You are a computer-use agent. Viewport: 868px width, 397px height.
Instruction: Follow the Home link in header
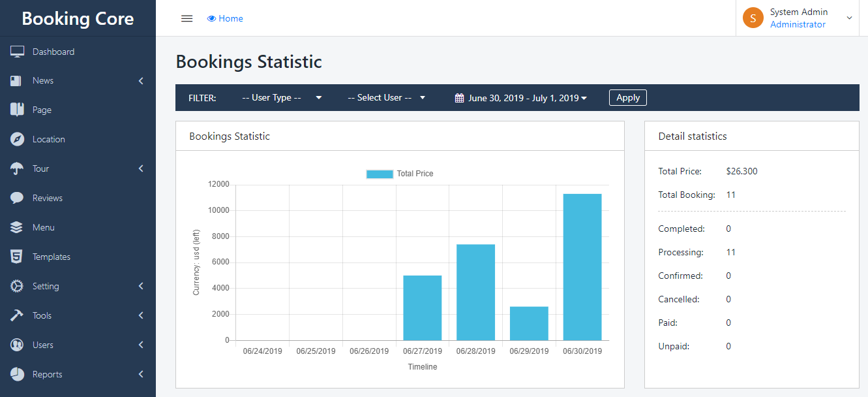pyautogui.click(x=225, y=18)
